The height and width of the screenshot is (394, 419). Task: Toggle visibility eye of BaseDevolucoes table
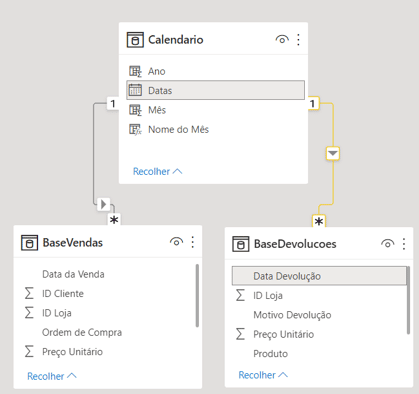tap(387, 244)
